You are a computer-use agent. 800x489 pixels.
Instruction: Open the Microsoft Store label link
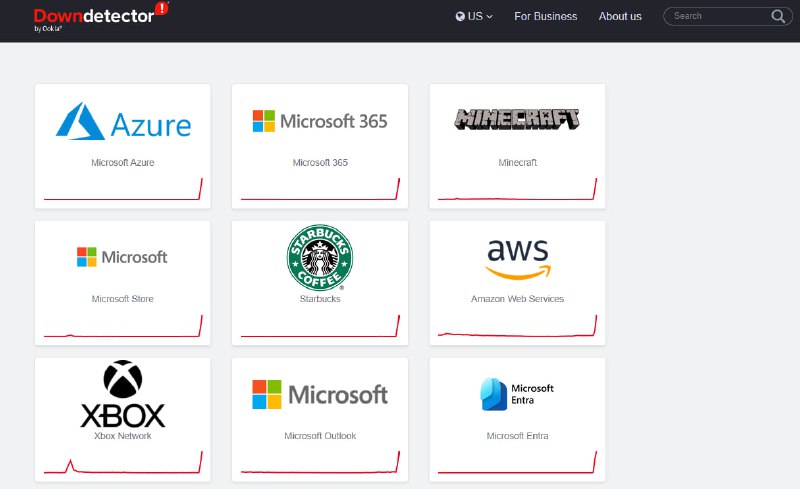(x=122, y=299)
